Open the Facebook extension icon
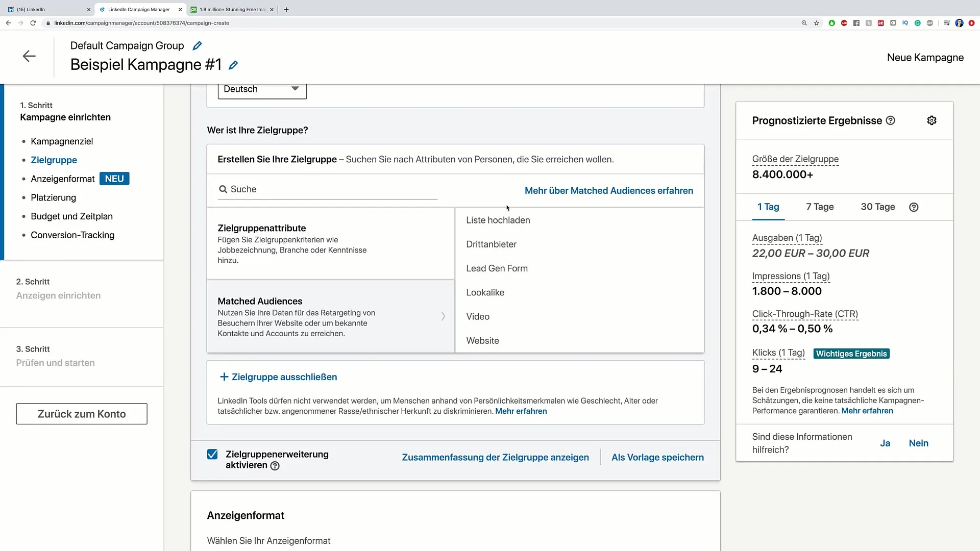This screenshot has width=980, height=551. (x=856, y=23)
